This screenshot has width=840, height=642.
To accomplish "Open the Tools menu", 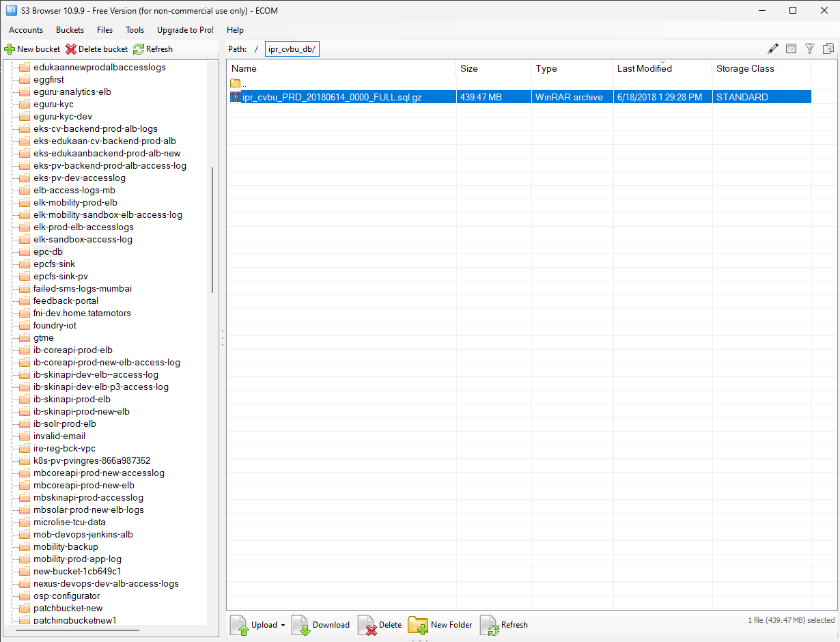I will coord(135,30).
